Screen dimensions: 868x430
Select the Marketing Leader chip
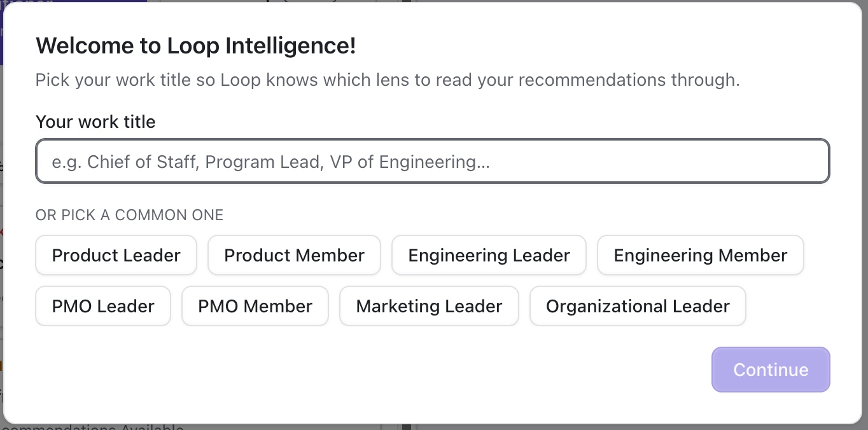pyautogui.click(x=429, y=306)
